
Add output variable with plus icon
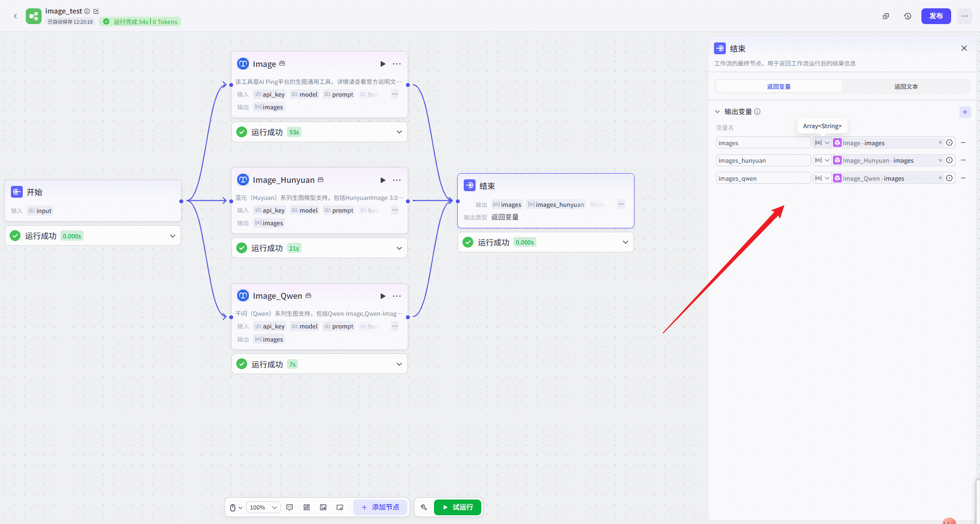tap(965, 112)
